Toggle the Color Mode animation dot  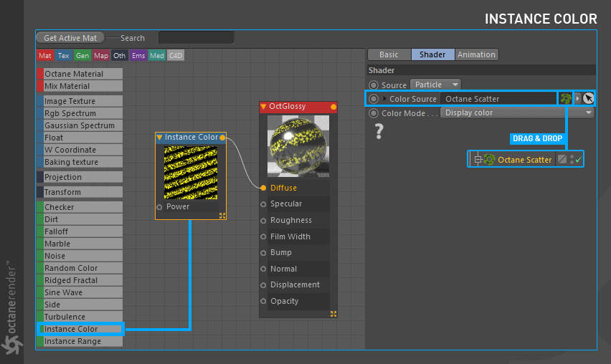coord(373,113)
